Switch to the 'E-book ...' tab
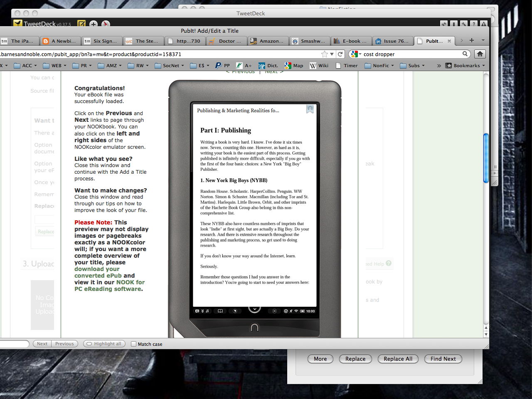This screenshot has height=399, width=532. tap(351, 41)
